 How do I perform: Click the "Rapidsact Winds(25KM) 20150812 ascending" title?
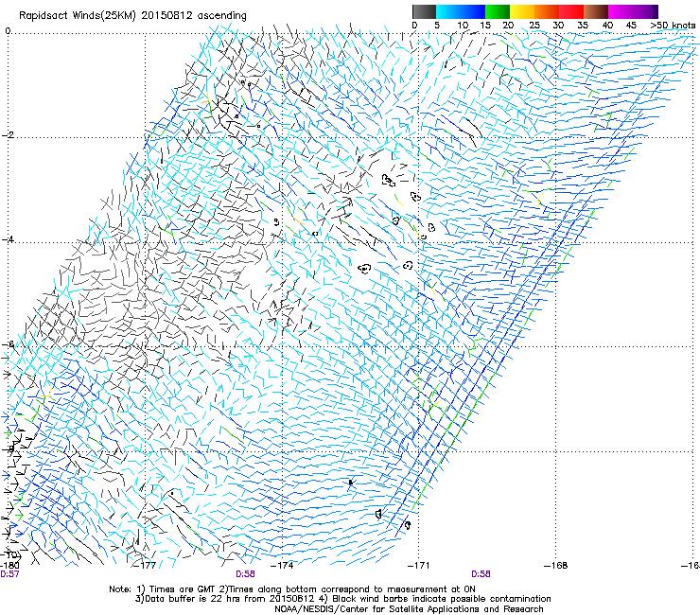(x=132, y=16)
